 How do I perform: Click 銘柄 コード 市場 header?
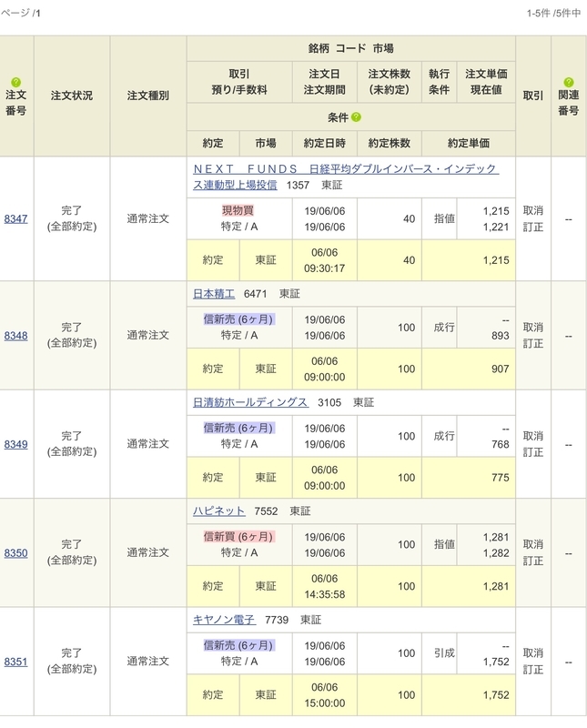(351, 48)
